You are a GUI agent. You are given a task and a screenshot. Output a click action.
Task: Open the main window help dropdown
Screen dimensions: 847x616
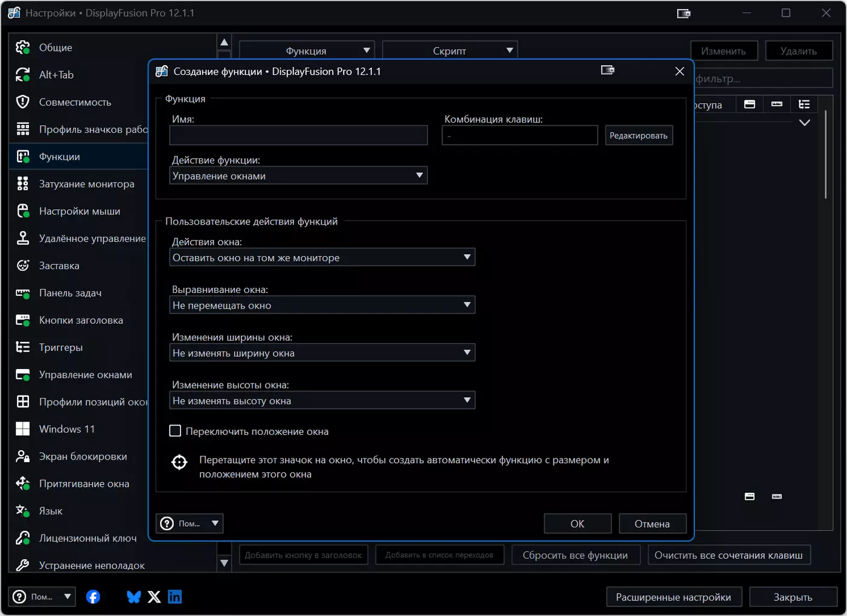click(42, 597)
